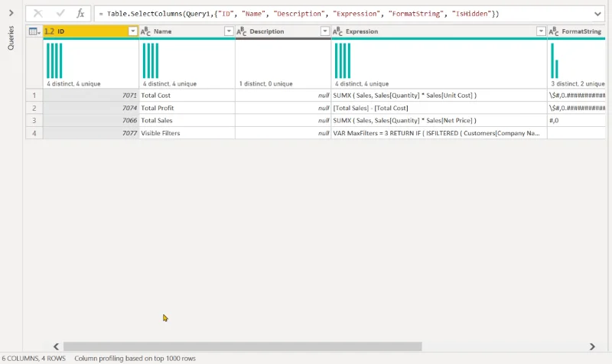Open the table menu icon in header corner
612x364 pixels.
34,31
